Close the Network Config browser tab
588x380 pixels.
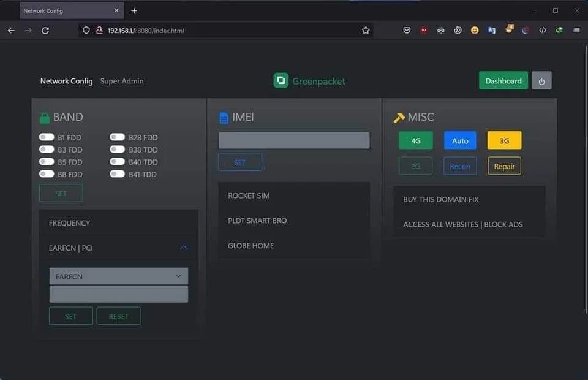(116, 10)
